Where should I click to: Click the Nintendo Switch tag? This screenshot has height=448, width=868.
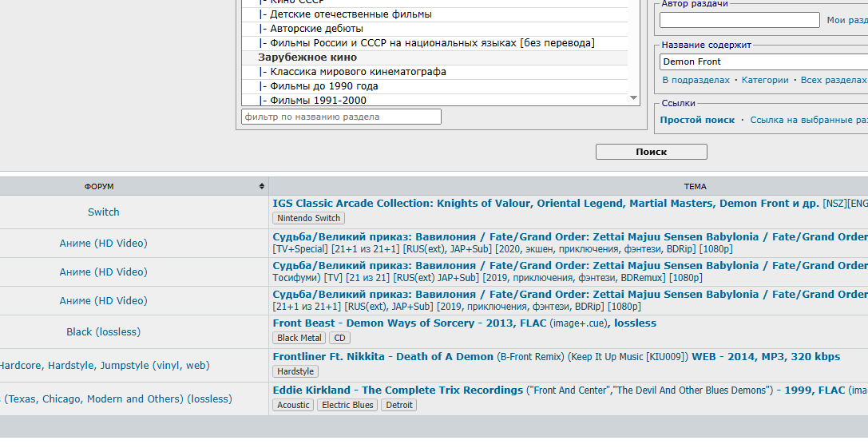click(308, 218)
